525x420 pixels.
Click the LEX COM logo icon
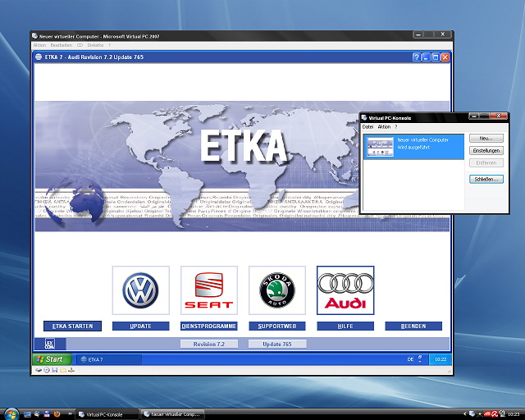click(x=49, y=344)
